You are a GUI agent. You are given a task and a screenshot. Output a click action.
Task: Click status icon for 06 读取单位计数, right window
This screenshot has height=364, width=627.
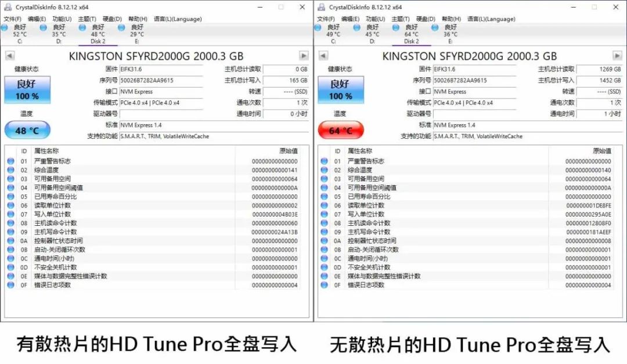point(325,205)
